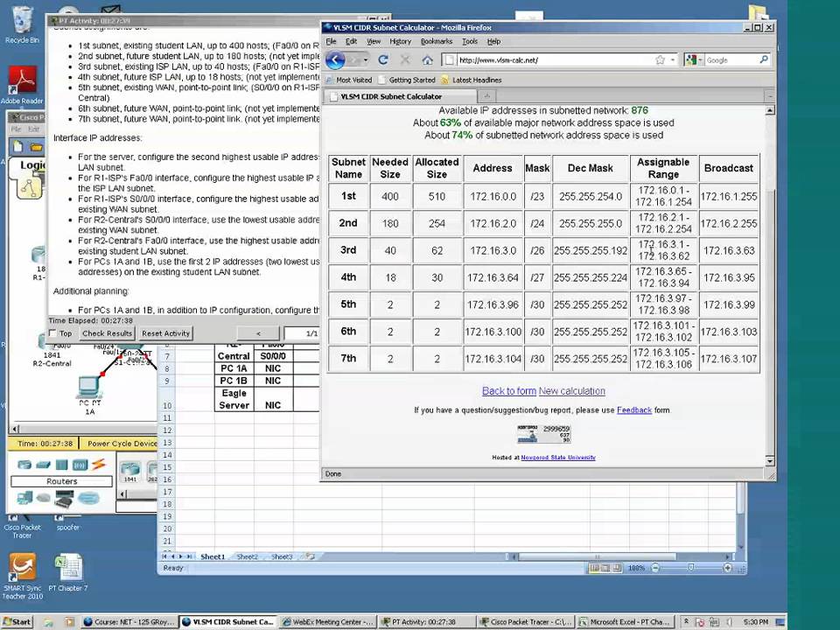Switch to Sheet2 tab in Excel
The image size is (840, 630).
pyautogui.click(x=247, y=556)
